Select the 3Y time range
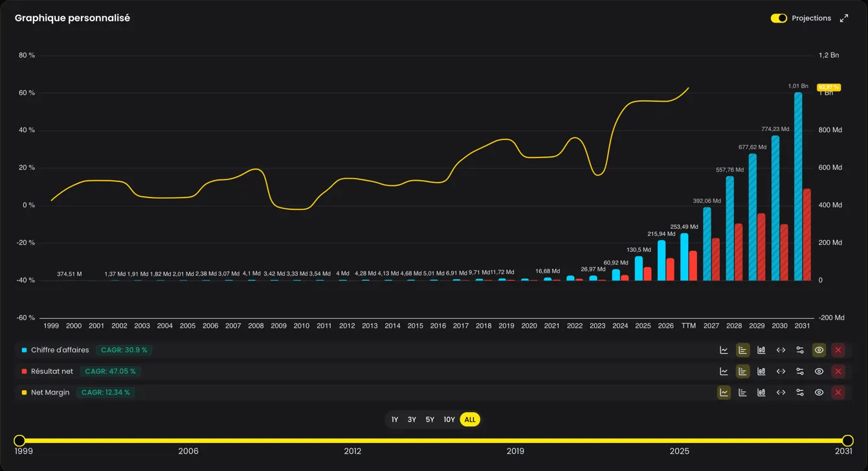This screenshot has height=471, width=868. [x=412, y=420]
